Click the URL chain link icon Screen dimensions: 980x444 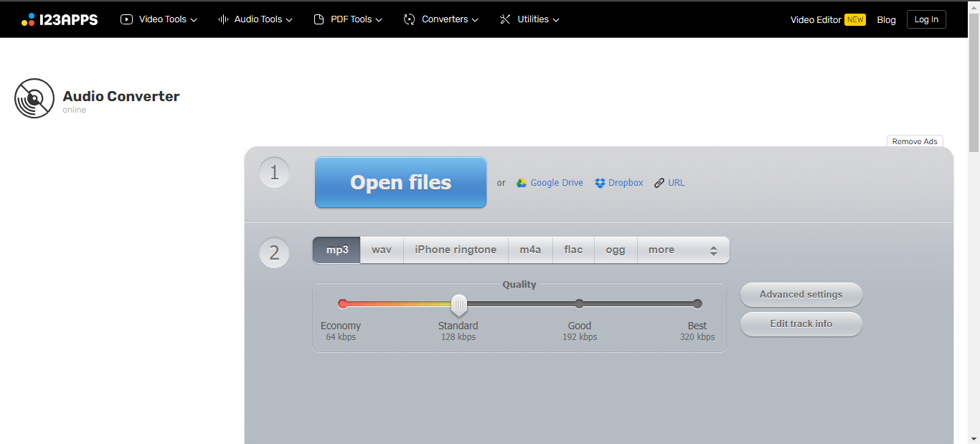[x=659, y=183]
